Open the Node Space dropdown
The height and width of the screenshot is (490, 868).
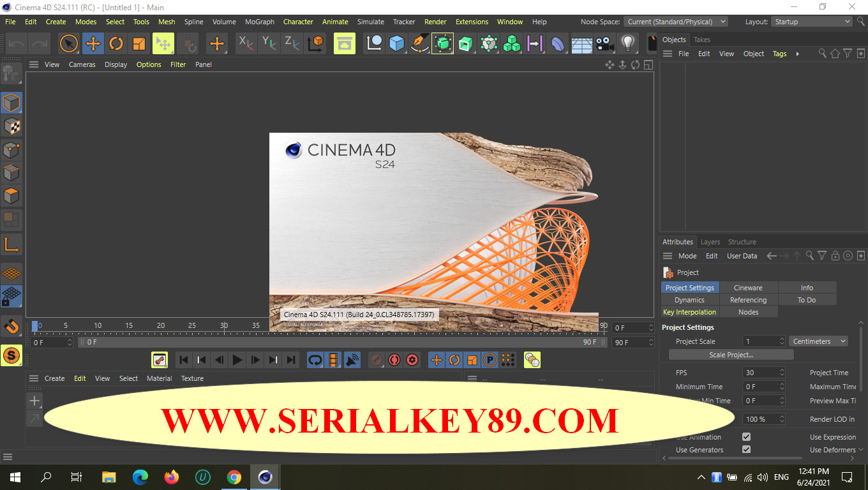click(x=676, y=22)
